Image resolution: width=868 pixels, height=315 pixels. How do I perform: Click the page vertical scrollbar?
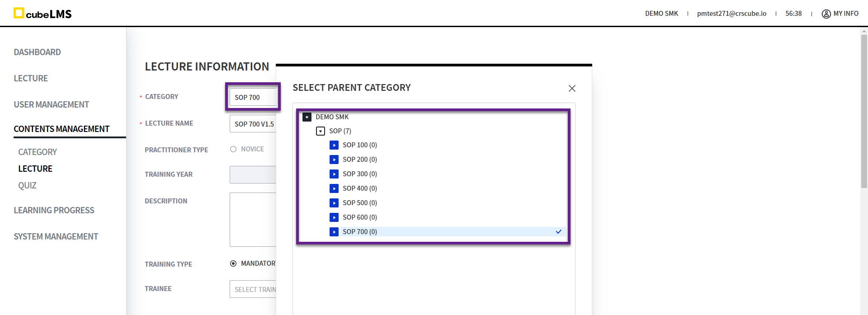[864, 113]
